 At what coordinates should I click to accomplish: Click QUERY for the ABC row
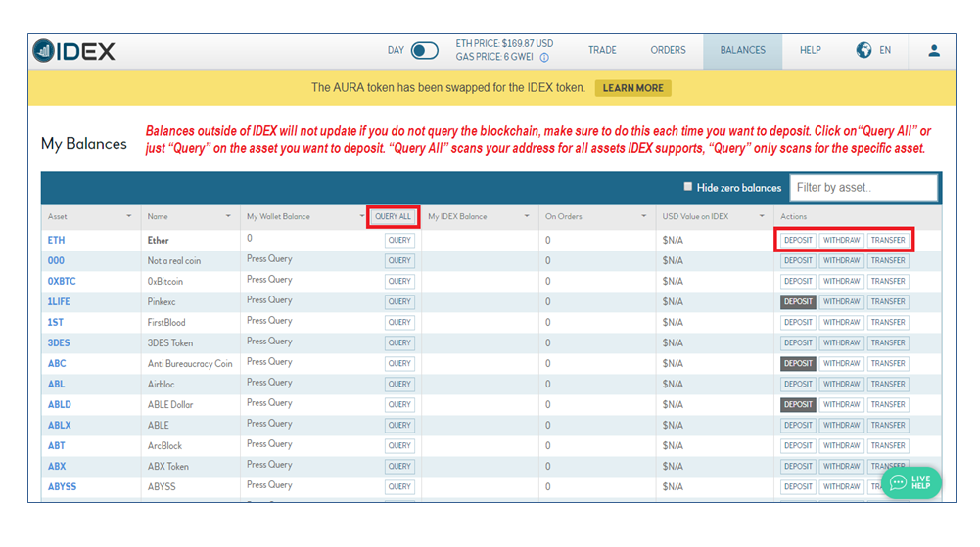(x=399, y=363)
